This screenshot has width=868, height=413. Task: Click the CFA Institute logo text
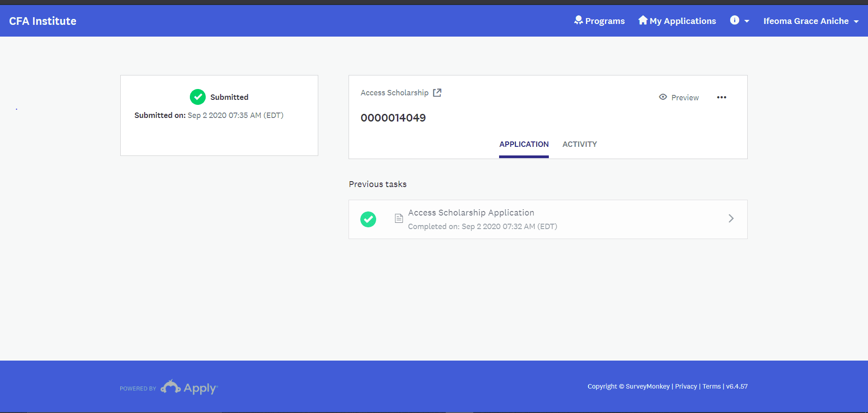coord(42,21)
